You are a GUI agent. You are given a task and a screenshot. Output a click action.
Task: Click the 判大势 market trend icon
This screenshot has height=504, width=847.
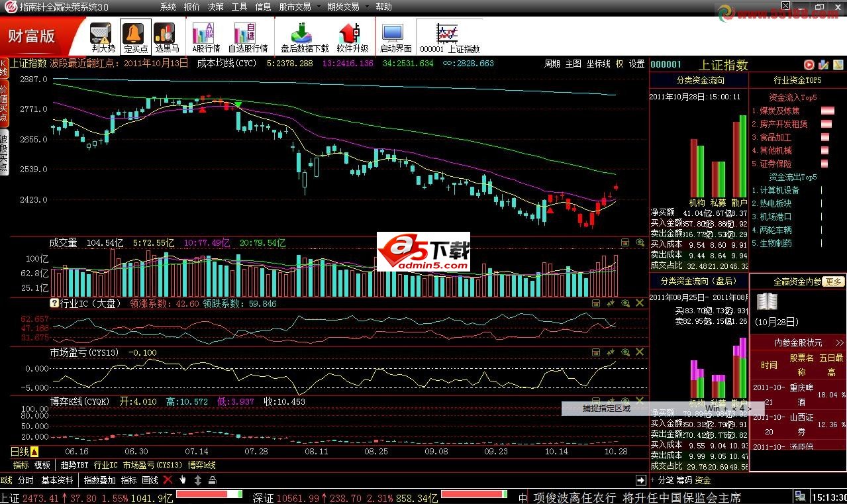pos(103,36)
